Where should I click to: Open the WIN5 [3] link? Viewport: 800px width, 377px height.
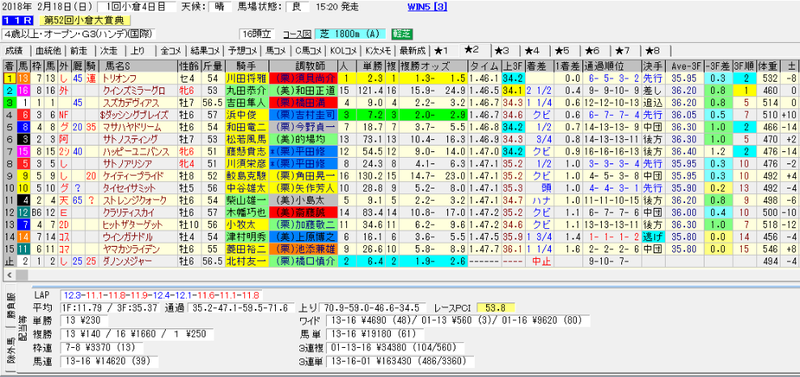pos(427,7)
